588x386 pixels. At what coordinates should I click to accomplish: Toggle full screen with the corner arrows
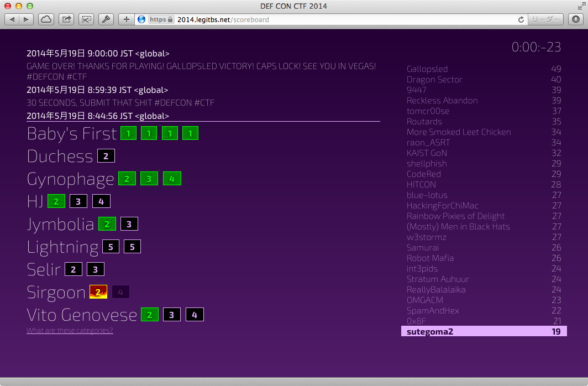581,6
